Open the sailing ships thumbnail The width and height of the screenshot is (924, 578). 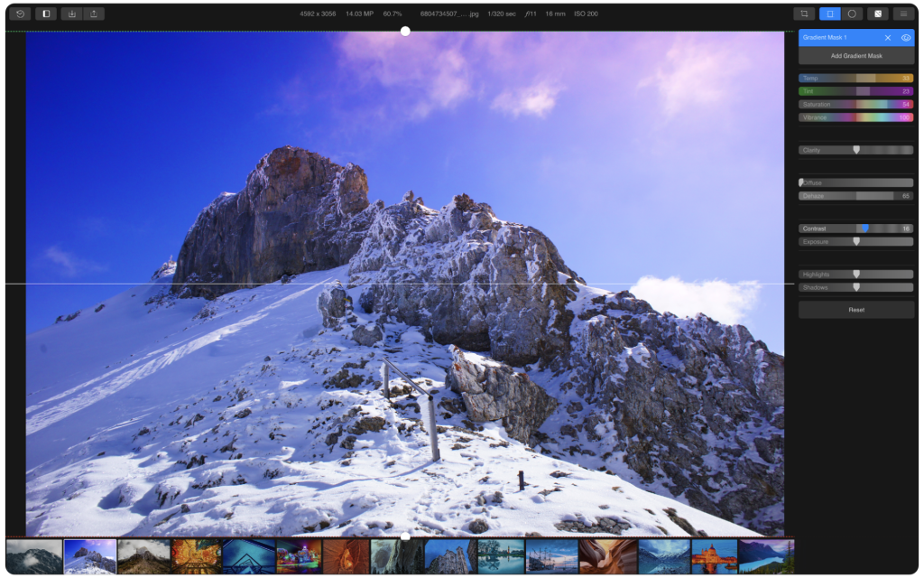(551, 556)
